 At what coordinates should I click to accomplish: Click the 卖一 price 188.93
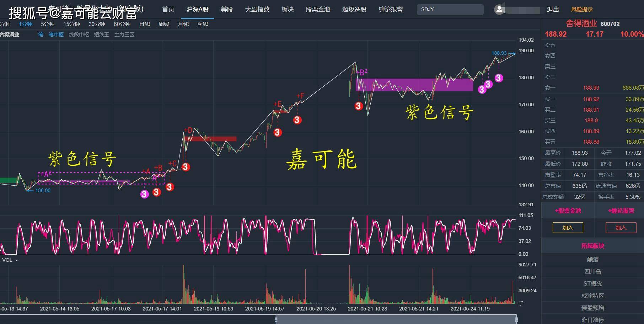pos(591,88)
